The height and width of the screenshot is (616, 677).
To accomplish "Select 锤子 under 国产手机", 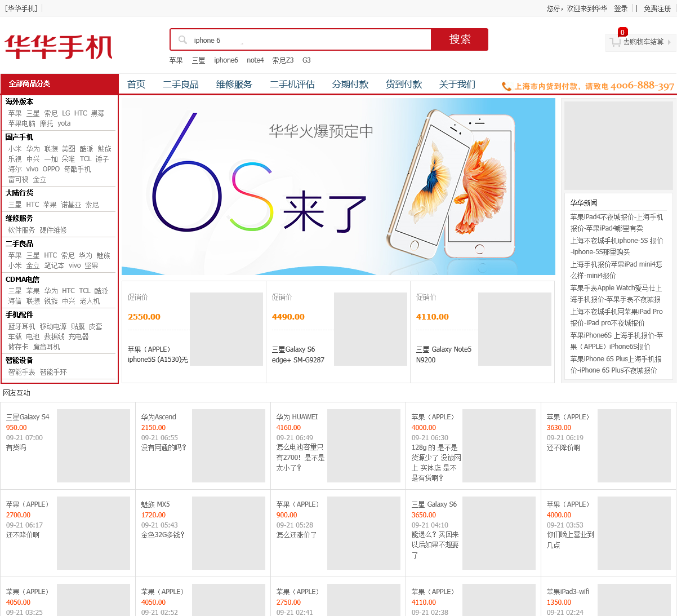I will tap(102, 159).
